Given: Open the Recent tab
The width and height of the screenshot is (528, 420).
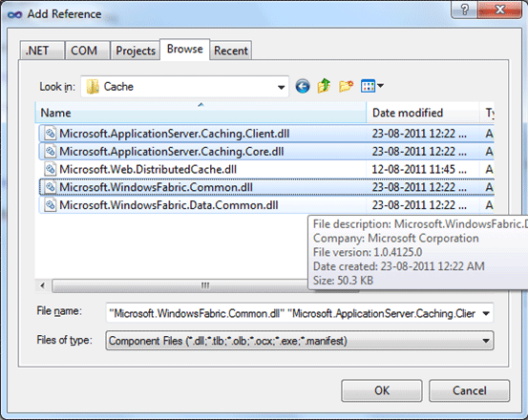Looking at the screenshot, I should [231, 51].
